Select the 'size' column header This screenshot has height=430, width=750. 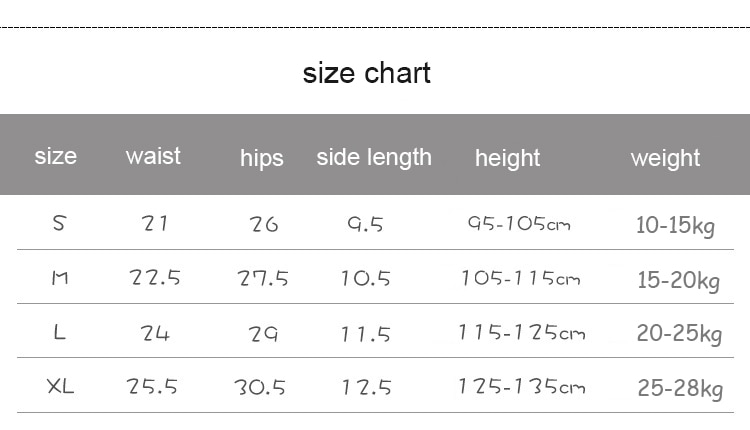point(55,156)
